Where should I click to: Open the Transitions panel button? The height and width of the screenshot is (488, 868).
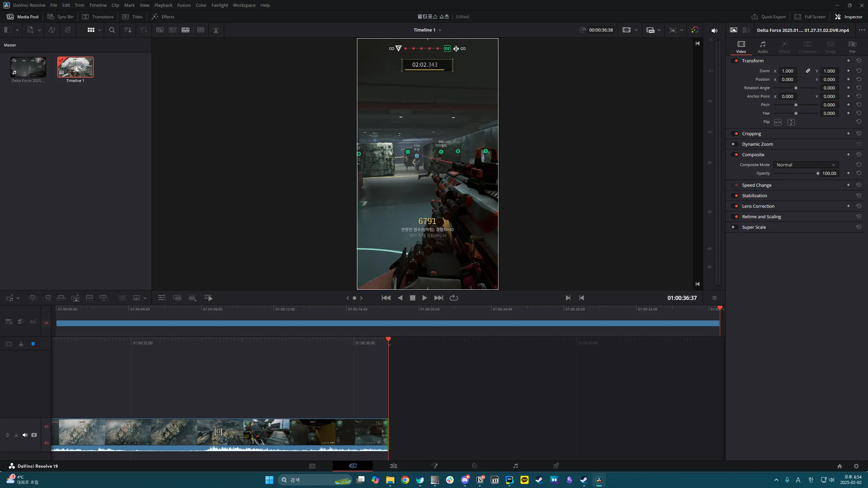[98, 17]
